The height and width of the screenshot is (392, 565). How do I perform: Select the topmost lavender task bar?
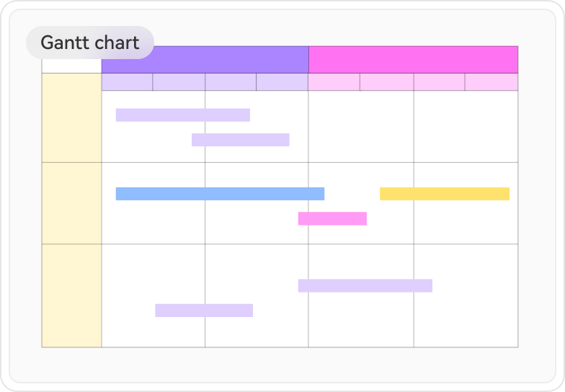182,115
